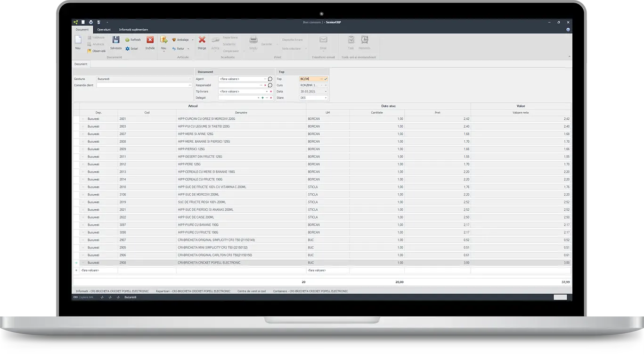
Task: Click the Cantitate column header
Action: pyautogui.click(x=377, y=113)
